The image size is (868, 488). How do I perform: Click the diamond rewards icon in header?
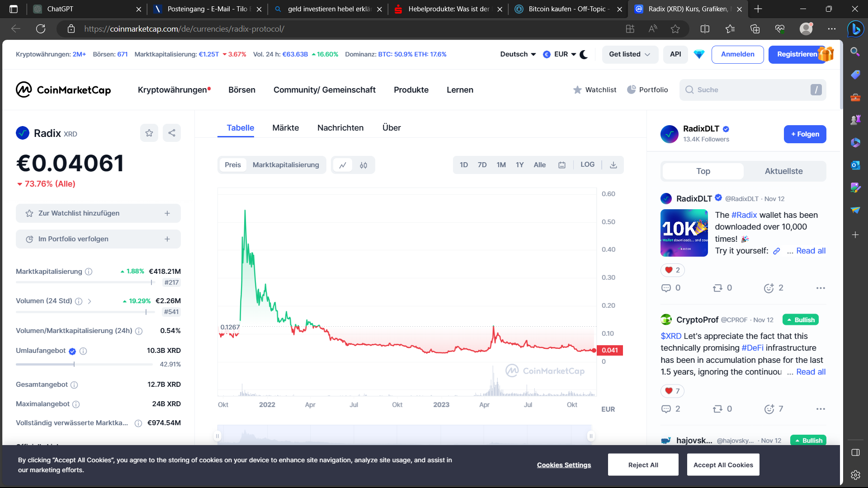[x=699, y=54]
